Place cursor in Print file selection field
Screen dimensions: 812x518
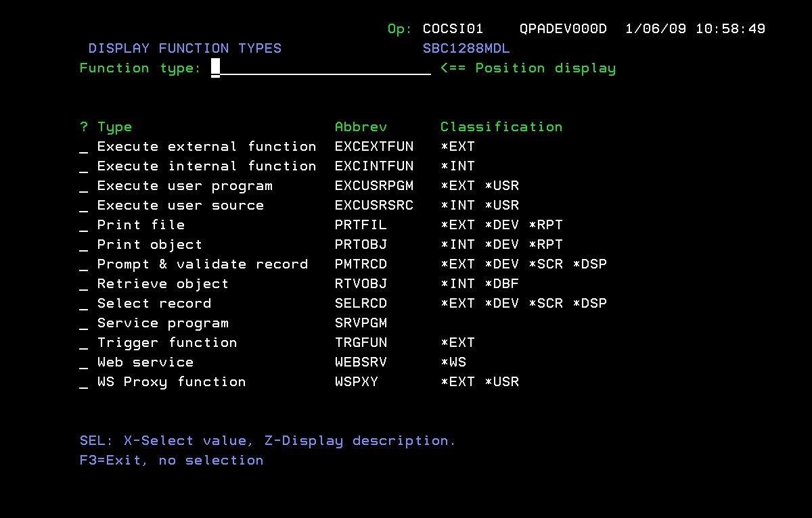pos(84,226)
